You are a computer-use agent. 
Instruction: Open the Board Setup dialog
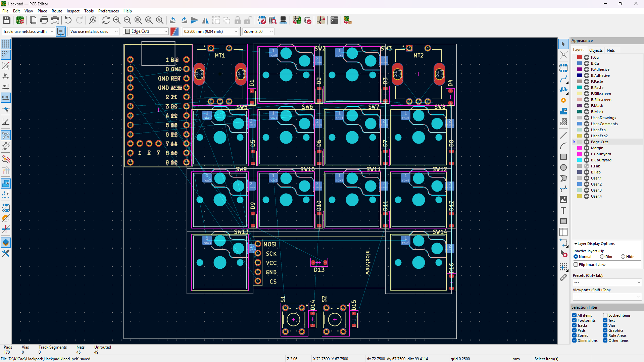click(20, 20)
